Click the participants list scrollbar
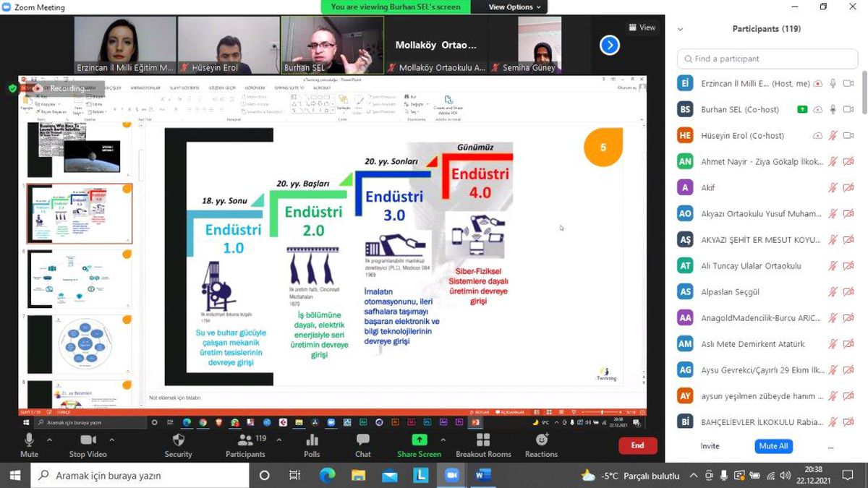This screenshot has width=868, height=488. coord(864,93)
